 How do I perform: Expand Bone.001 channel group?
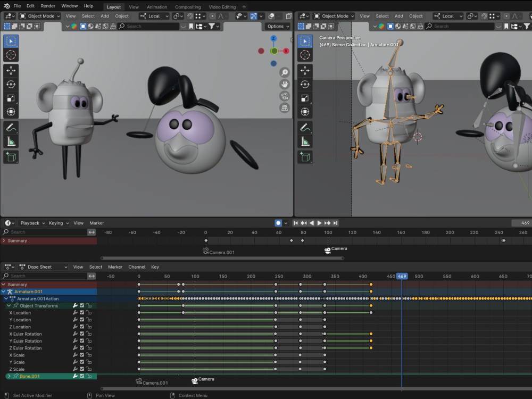click(x=9, y=376)
